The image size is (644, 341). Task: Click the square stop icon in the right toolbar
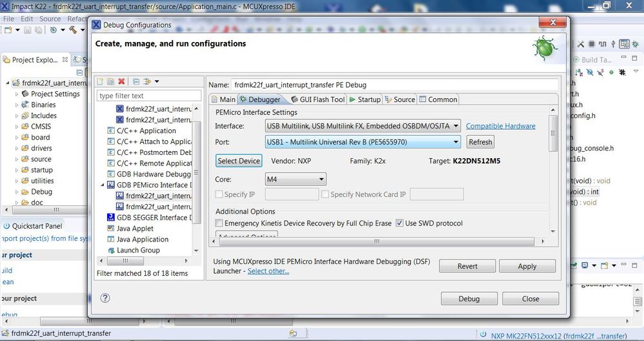coord(592,43)
